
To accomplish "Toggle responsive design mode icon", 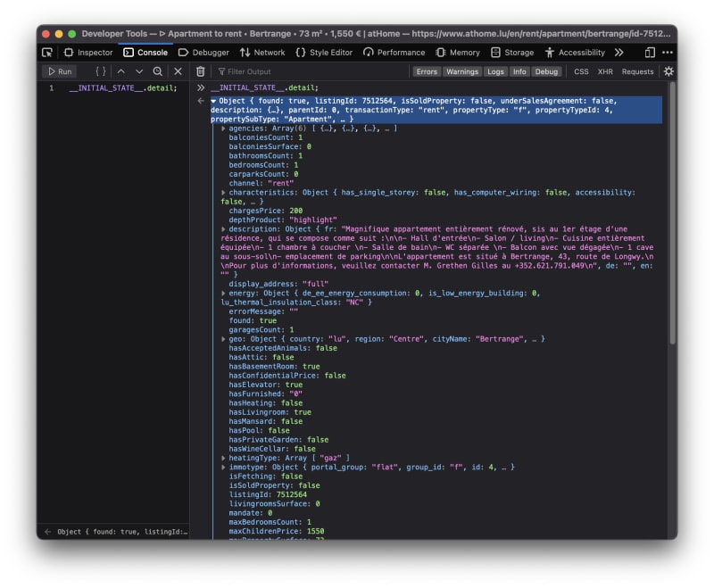I will [x=650, y=53].
